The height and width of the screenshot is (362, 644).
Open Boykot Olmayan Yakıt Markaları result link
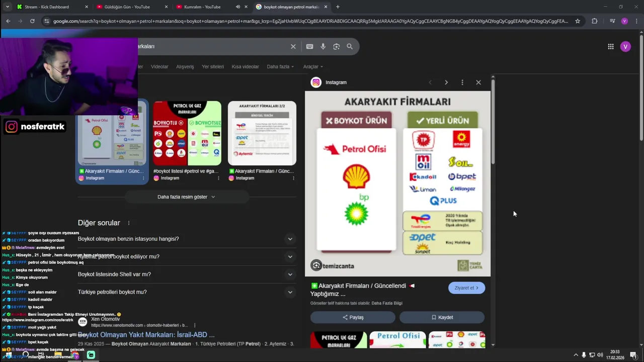point(147,334)
